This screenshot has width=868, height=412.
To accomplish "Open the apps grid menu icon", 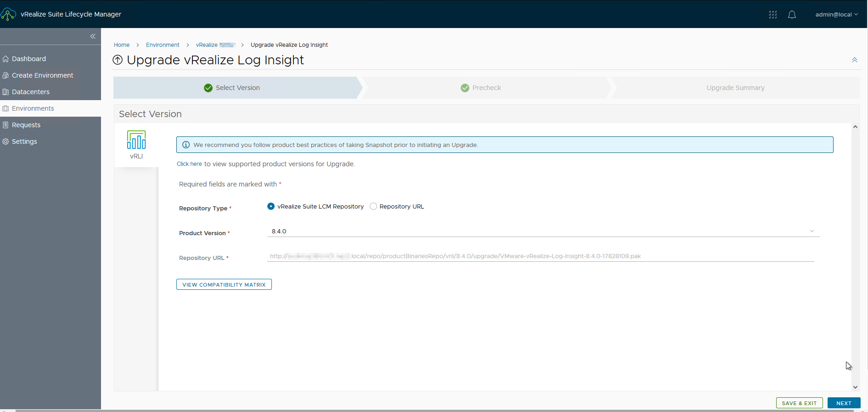I will [x=773, y=15].
